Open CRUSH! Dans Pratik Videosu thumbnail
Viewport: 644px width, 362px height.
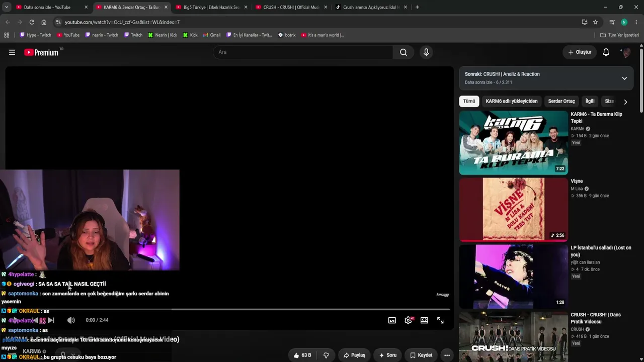[514, 336]
